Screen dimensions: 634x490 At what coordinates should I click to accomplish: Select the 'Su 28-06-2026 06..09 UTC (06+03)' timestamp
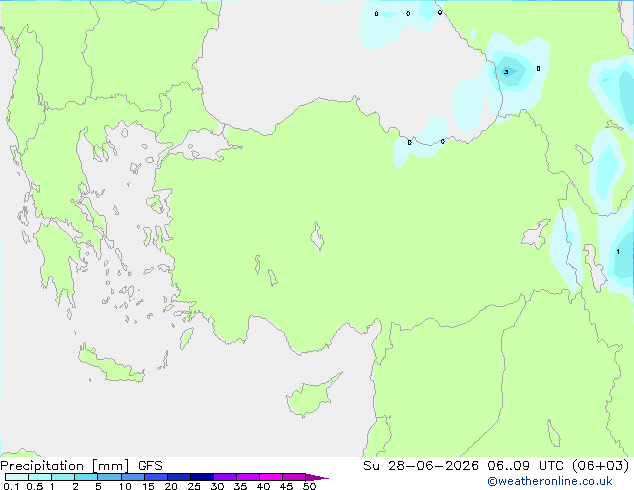click(496, 466)
